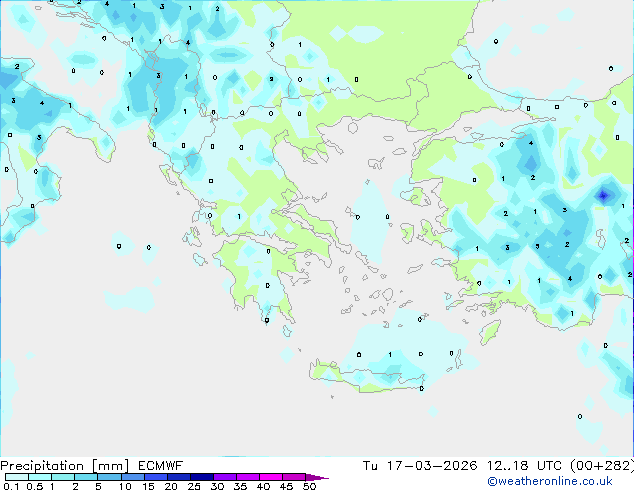634x490 pixels.
Task: Open the weatheronline.co.uk link
Action: pyautogui.click(x=550, y=481)
